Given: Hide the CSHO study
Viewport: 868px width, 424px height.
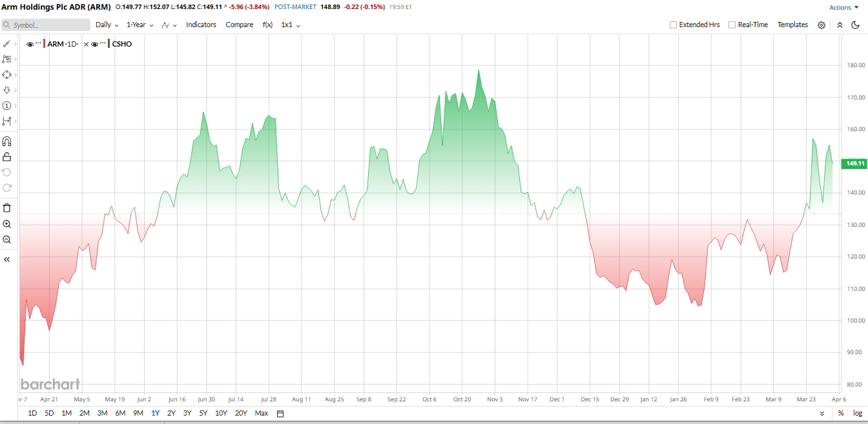Looking at the screenshot, I should pyautogui.click(x=94, y=44).
